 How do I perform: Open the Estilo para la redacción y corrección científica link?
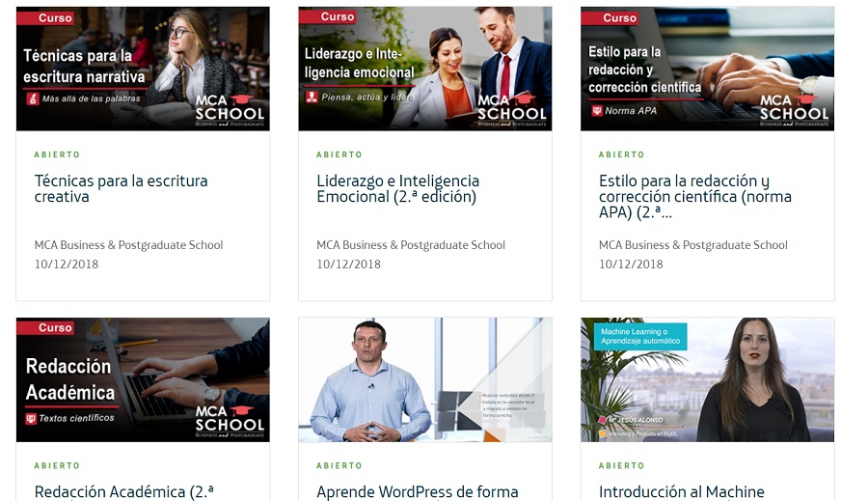tap(695, 197)
